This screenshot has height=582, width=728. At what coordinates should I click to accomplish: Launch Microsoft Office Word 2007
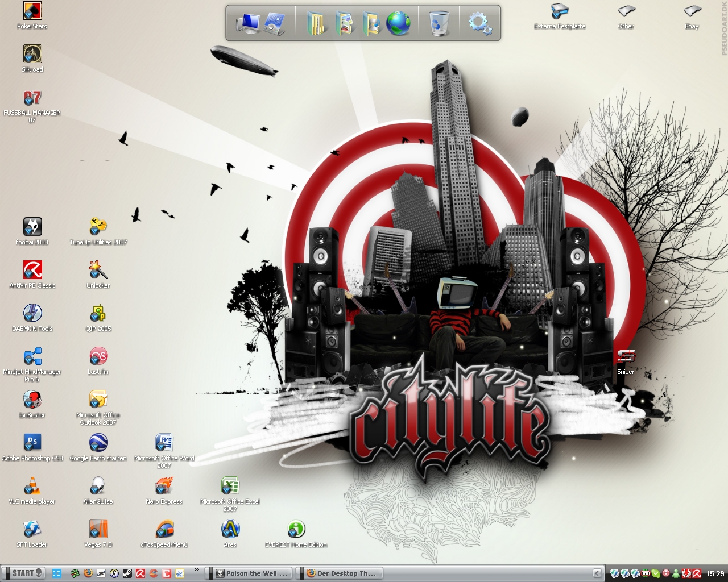(164, 443)
